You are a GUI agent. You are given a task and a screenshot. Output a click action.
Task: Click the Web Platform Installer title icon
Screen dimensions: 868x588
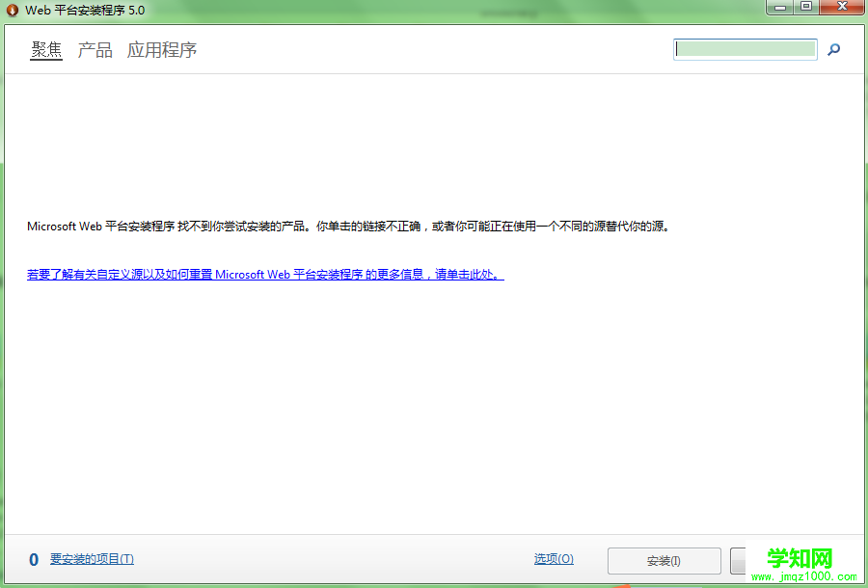[13, 11]
